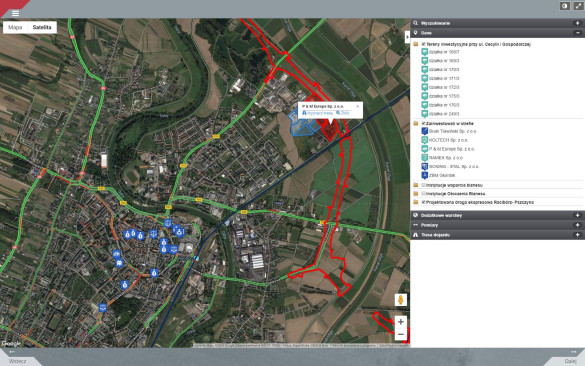Click Zbliż zoom link in popup

click(343, 113)
